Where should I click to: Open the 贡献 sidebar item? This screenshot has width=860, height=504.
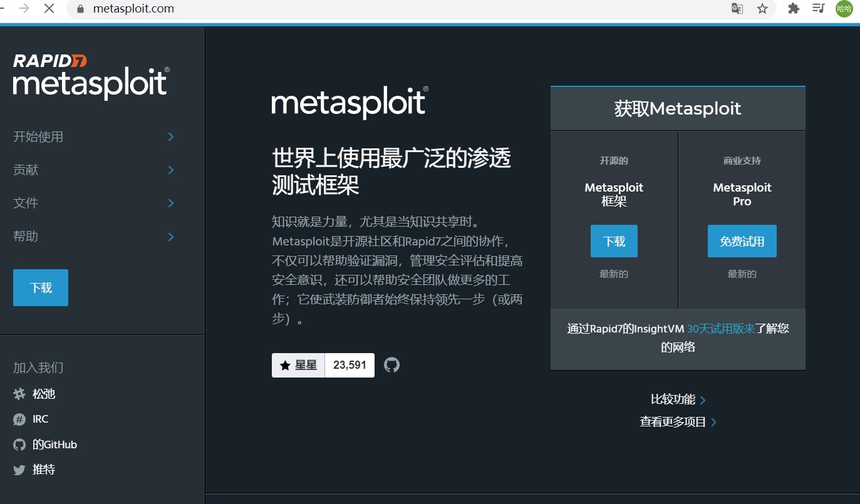[x=26, y=170]
